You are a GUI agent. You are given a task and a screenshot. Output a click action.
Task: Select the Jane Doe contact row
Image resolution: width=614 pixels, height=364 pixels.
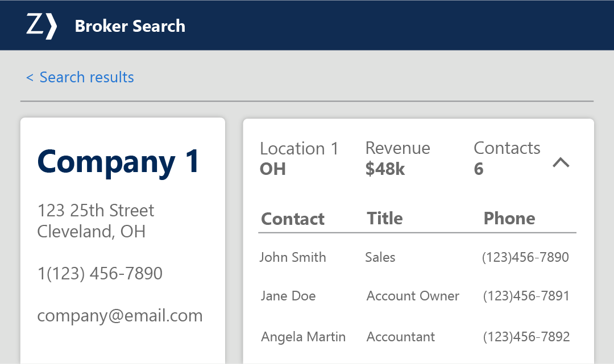coord(288,296)
